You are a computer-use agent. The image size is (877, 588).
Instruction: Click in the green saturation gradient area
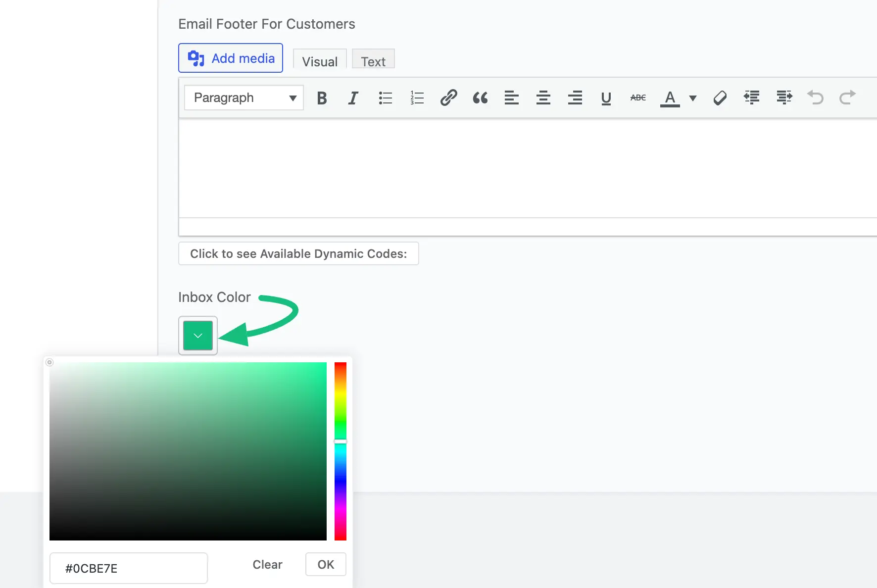click(x=188, y=451)
